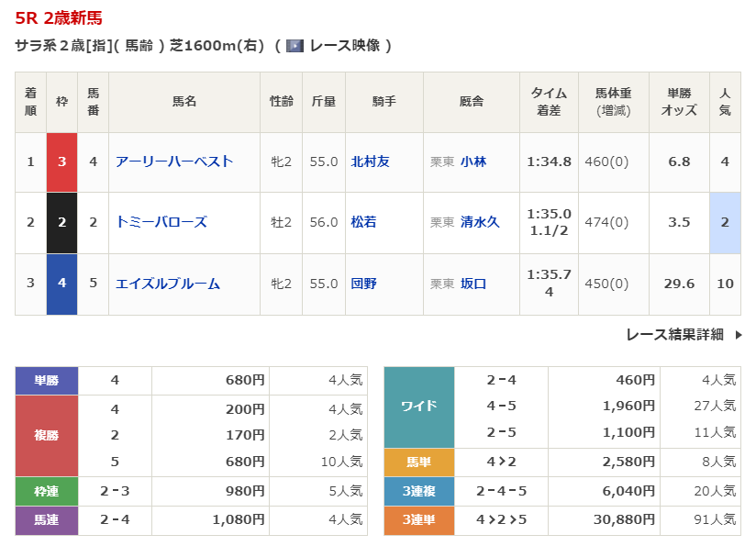Open trainer 小林 stable page
The width and height of the screenshot is (756, 546).
[473, 162]
